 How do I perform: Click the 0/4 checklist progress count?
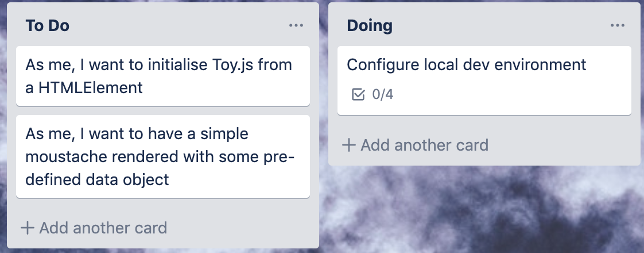pos(383,95)
